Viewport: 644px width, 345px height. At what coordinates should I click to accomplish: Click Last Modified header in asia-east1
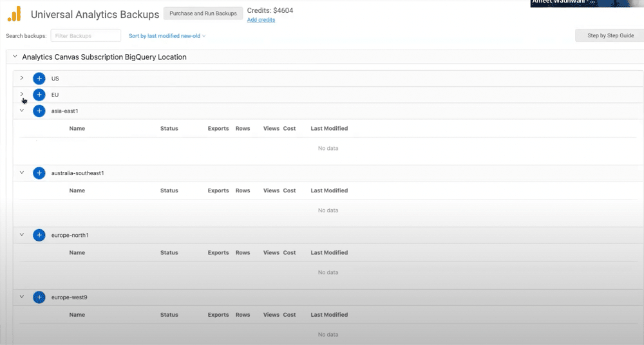click(x=329, y=129)
